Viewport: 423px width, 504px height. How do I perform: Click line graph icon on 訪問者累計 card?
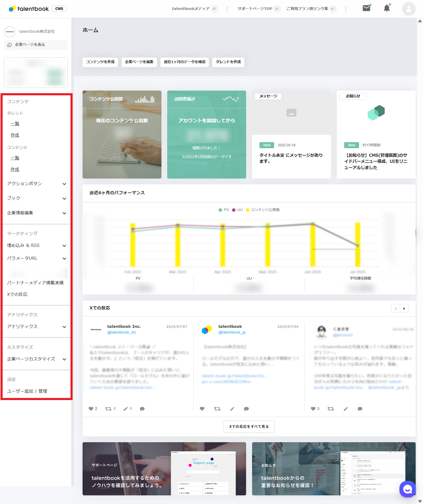click(x=231, y=99)
